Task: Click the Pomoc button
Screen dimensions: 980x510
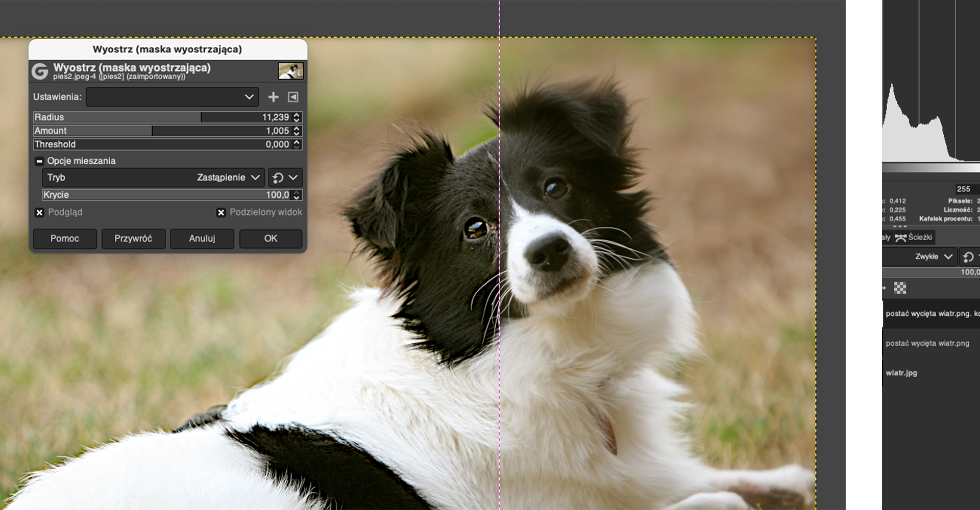Action: point(65,239)
